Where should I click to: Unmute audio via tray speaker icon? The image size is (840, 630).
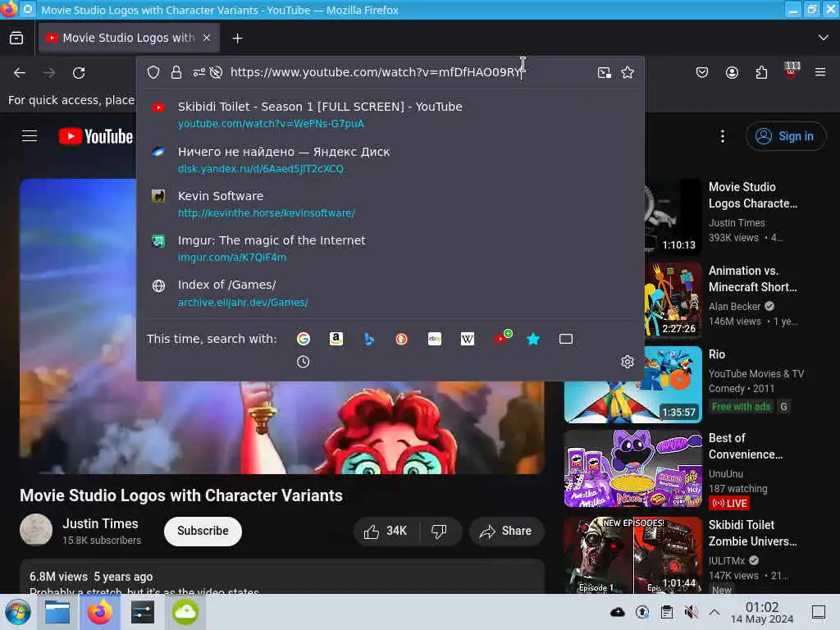coord(691,612)
